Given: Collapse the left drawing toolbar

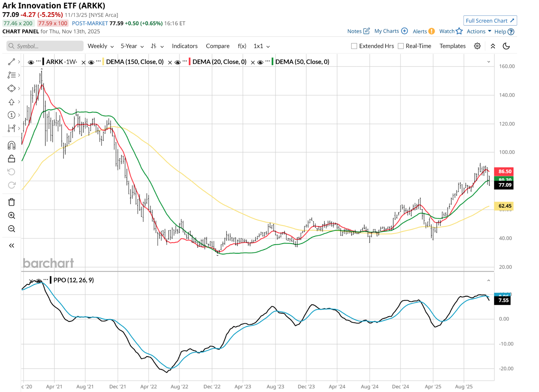Looking at the screenshot, I should tap(11, 246).
